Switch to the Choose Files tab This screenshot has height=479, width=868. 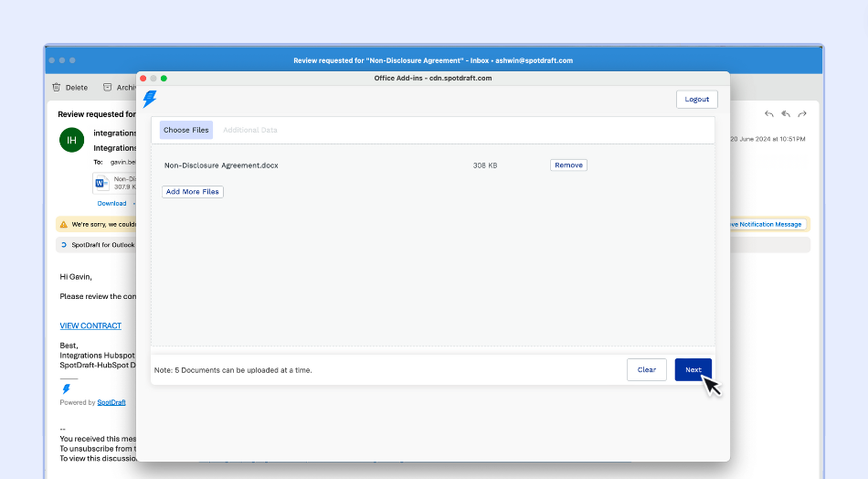(186, 130)
